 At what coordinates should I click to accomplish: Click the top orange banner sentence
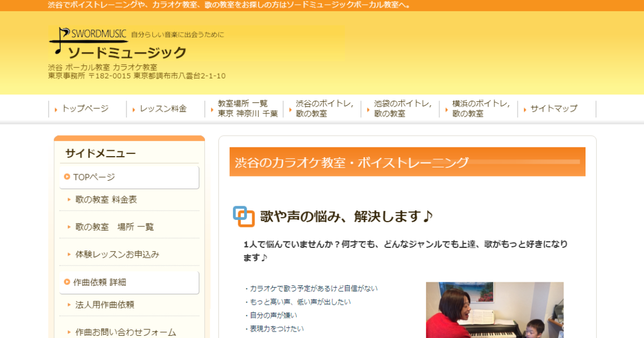230,5
